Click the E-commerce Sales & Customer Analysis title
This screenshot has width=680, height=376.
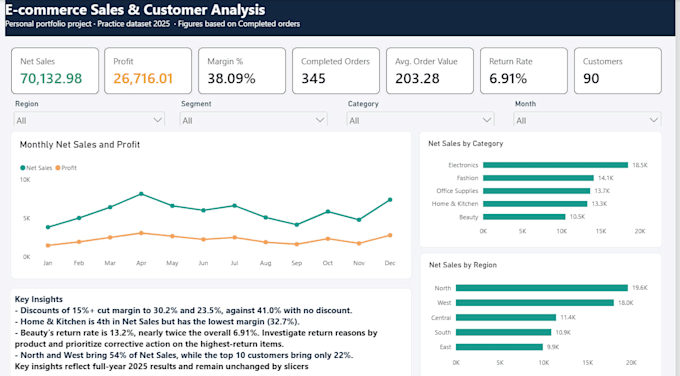click(x=135, y=10)
